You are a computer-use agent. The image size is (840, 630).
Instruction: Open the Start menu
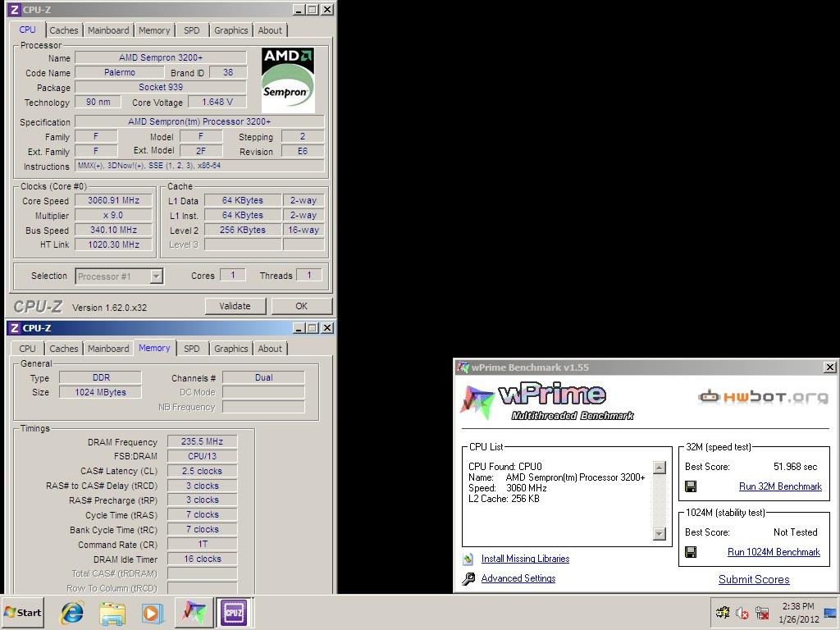22,612
